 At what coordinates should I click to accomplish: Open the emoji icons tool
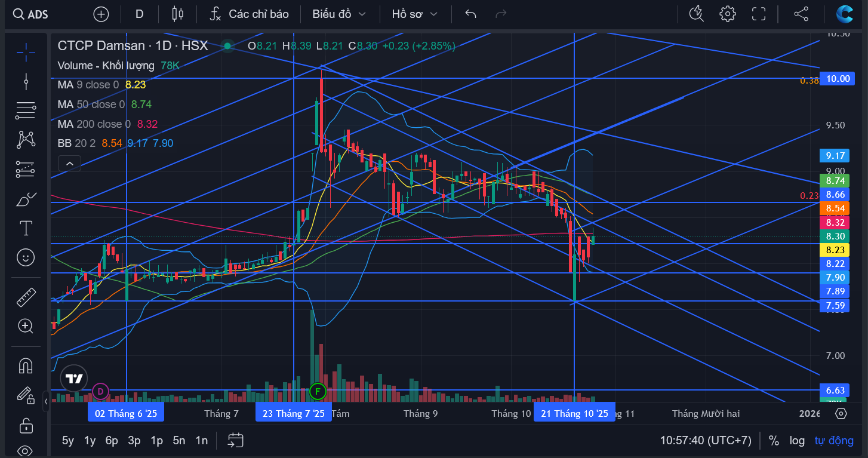point(26,258)
